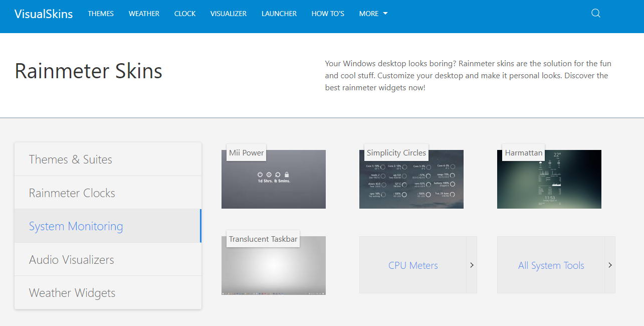Go to the WEATHER menu item
Viewport: 644px width, 326px height.
(x=144, y=14)
